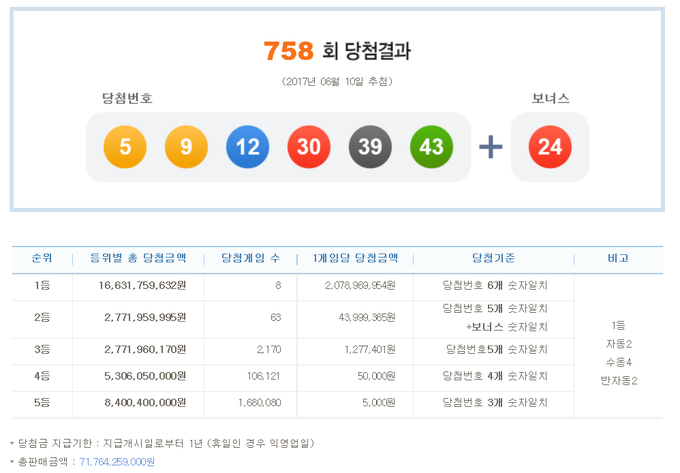Click the yellow number 5 ball
This screenshot has width=680, height=473.
125,147
